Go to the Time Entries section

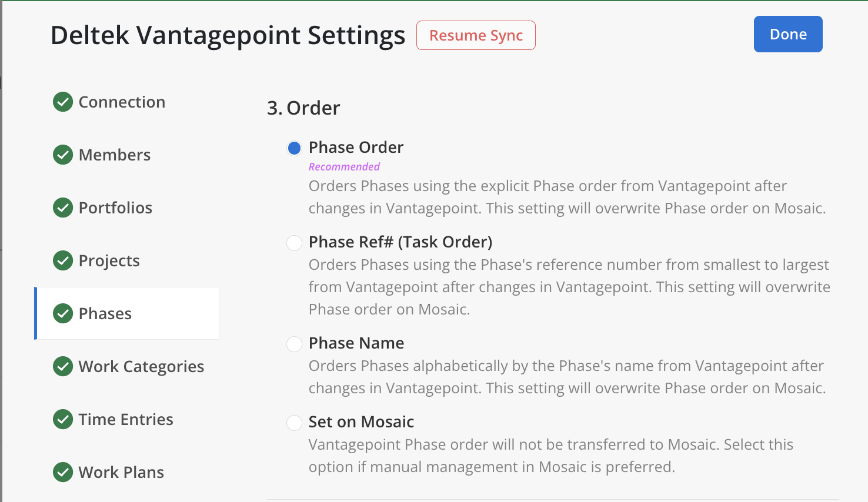click(127, 419)
